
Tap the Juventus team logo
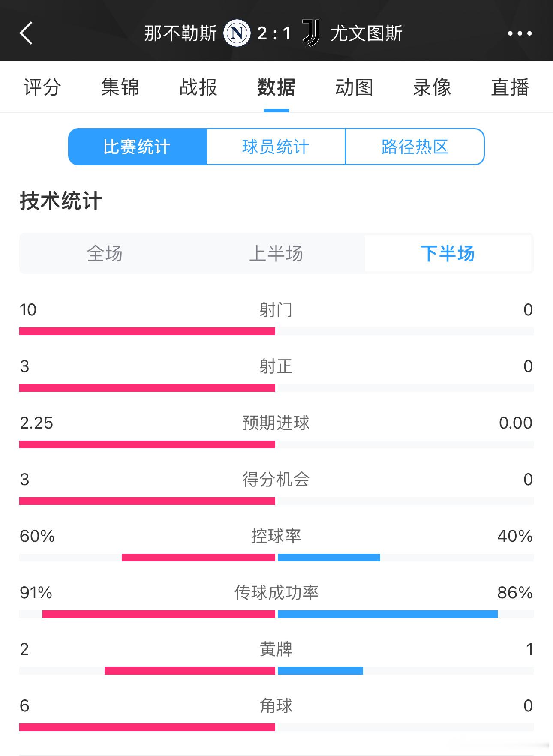click(x=311, y=33)
